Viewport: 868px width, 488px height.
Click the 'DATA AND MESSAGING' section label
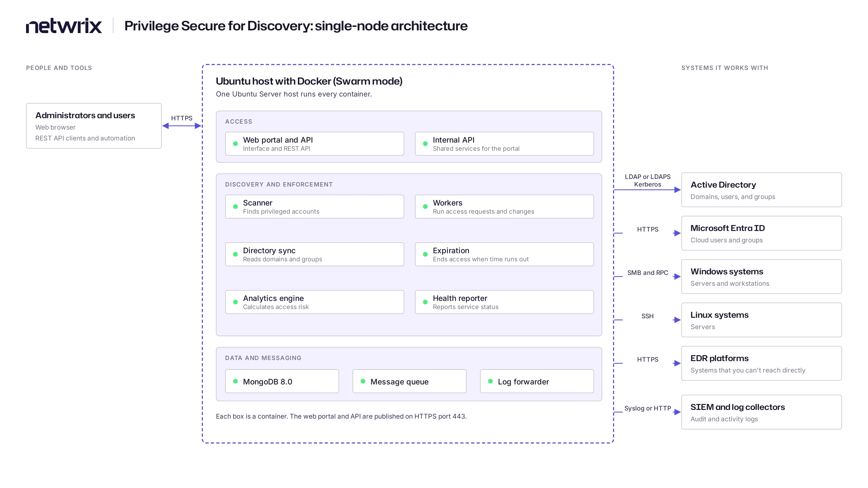(x=263, y=358)
